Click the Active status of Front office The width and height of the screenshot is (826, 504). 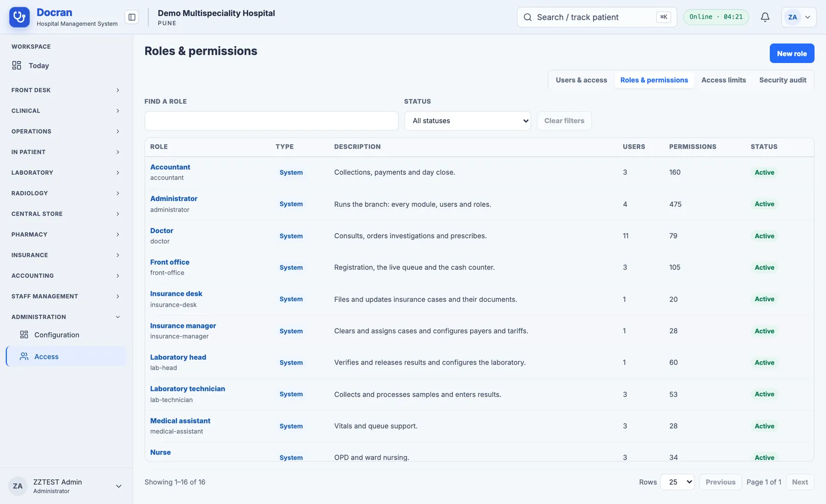point(764,267)
